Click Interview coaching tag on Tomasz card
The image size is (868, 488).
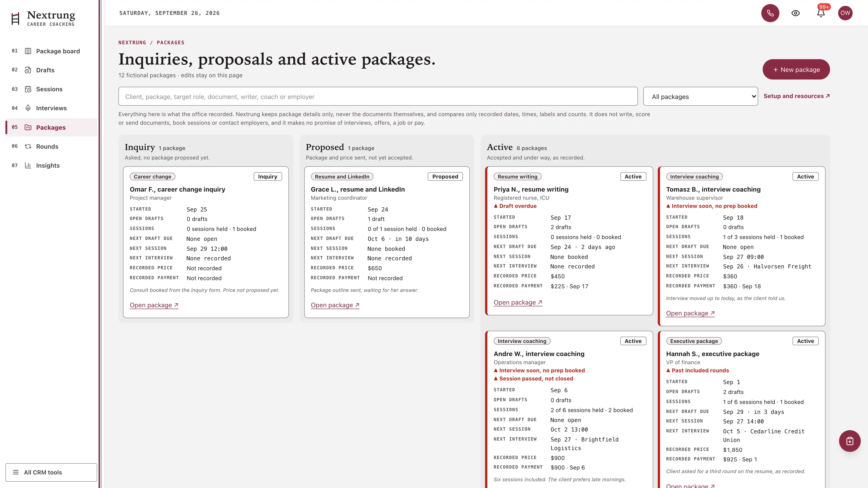pyautogui.click(x=694, y=176)
